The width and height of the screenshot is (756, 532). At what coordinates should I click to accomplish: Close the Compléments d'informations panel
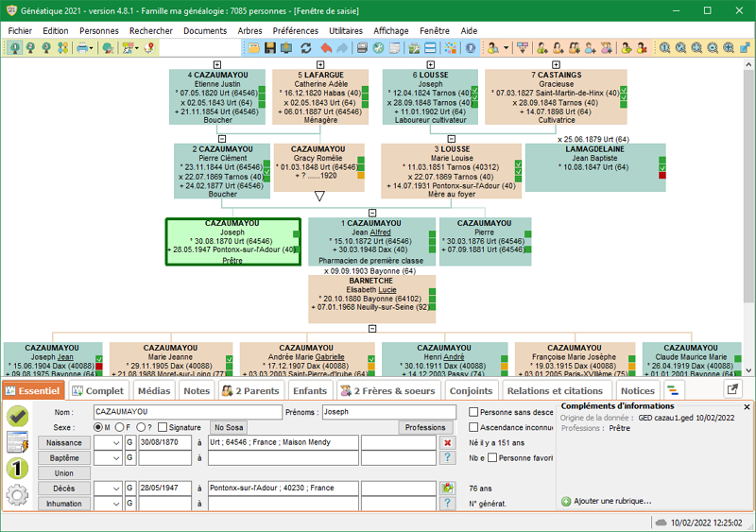(x=747, y=406)
